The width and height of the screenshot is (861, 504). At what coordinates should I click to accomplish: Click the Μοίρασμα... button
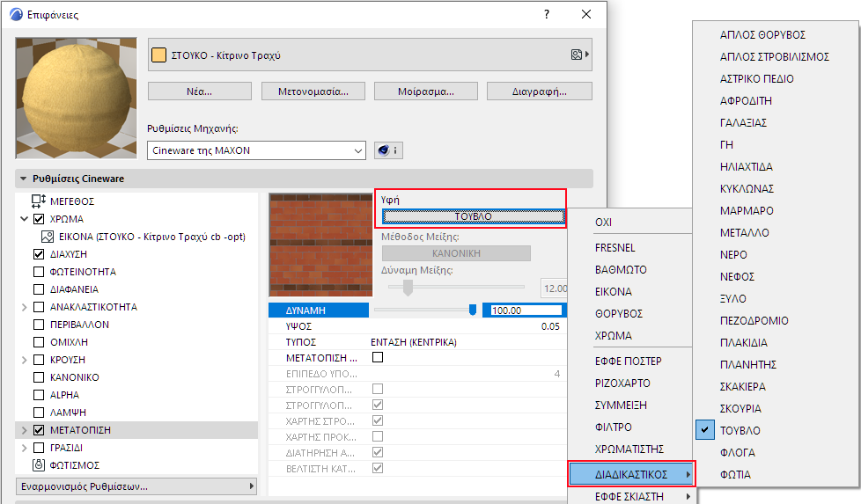coord(425,91)
